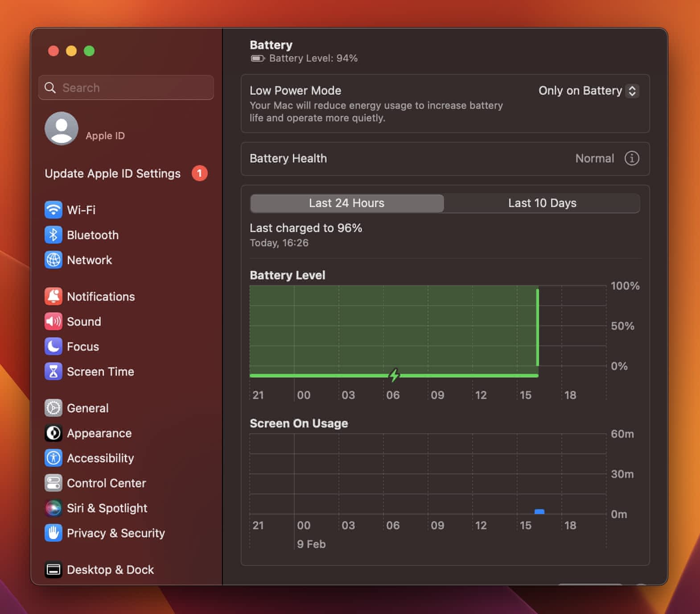Click "Today, 16:26" timestamp

tap(279, 243)
